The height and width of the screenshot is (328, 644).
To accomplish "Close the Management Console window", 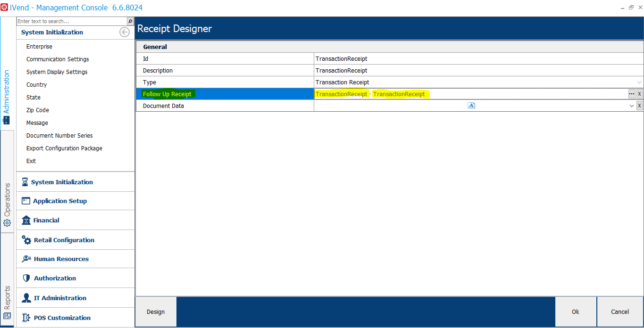I will pos(639,8).
